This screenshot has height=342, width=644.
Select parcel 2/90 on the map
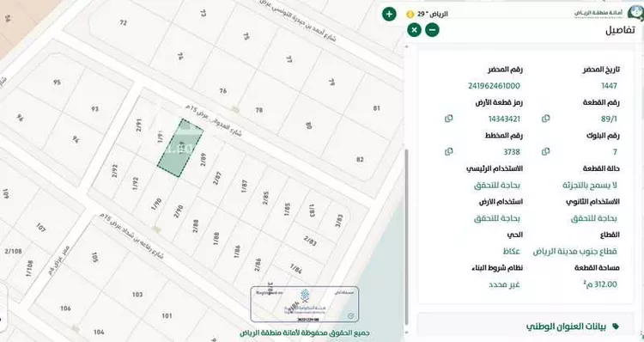click(x=179, y=211)
